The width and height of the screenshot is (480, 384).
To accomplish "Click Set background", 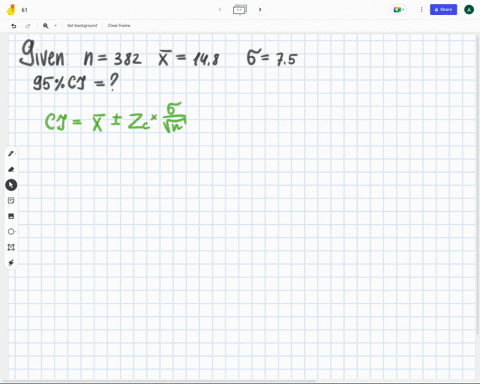I will [82, 26].
